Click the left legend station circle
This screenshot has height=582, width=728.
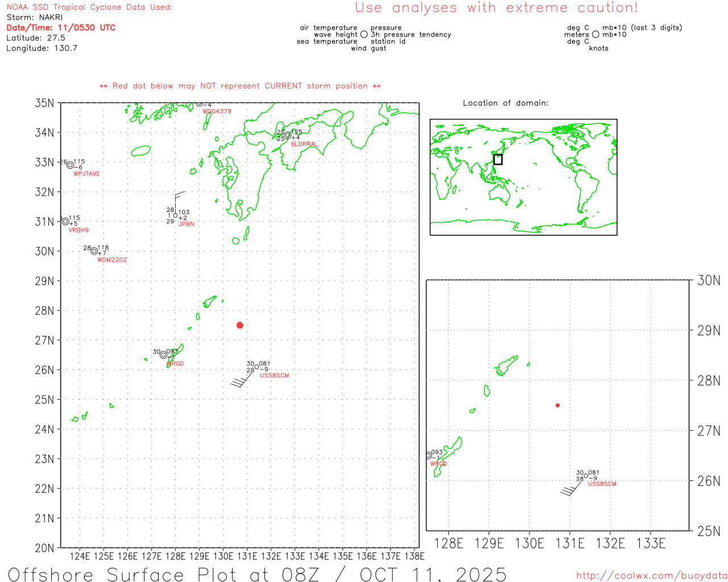[364, 35]
